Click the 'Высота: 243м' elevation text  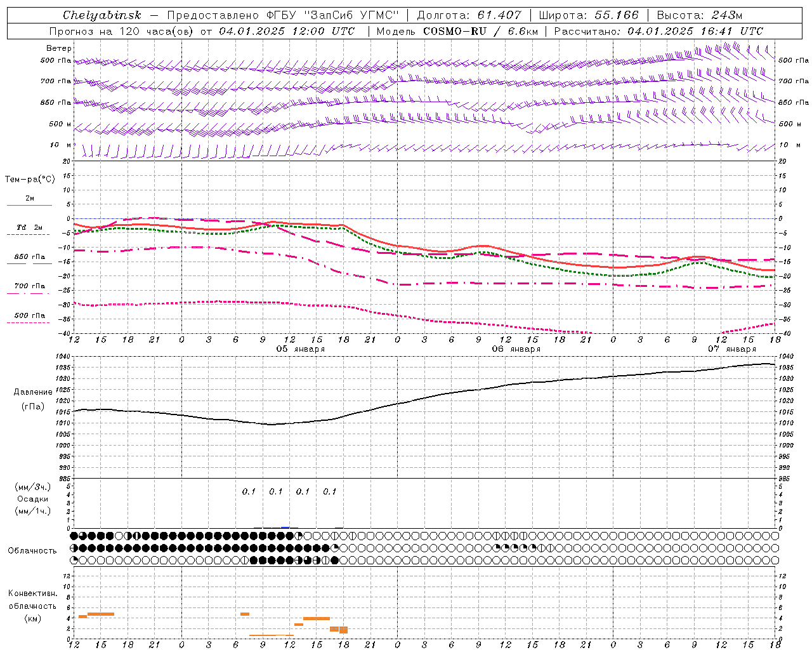click(700, 15)
